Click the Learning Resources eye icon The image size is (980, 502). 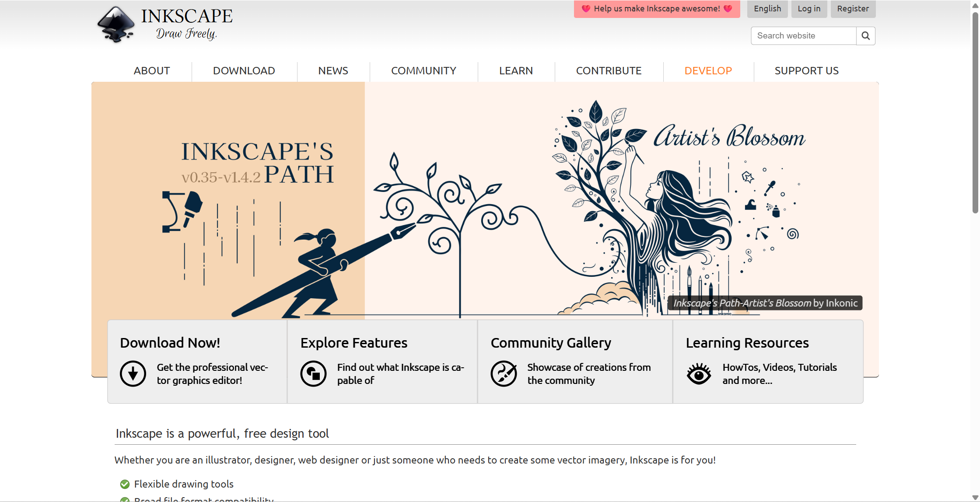tap(699, 374)
